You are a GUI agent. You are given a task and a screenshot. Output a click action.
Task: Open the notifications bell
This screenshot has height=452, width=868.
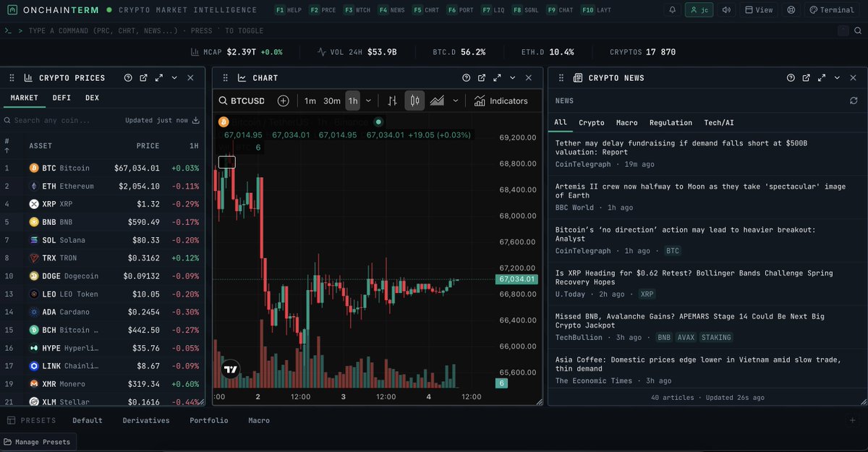[x=673, y=10]
